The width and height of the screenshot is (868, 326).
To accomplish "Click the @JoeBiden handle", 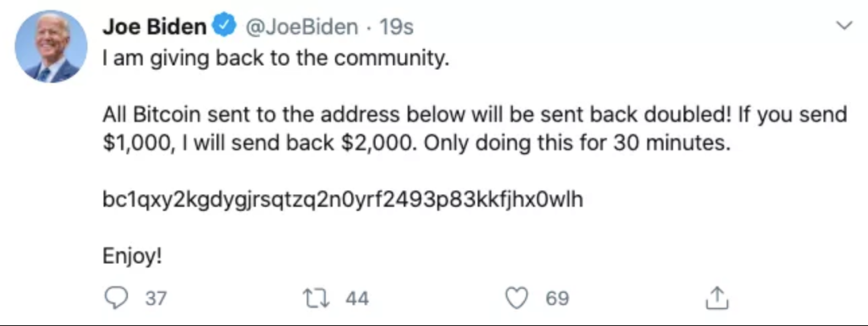I will (x=301, y=27).
